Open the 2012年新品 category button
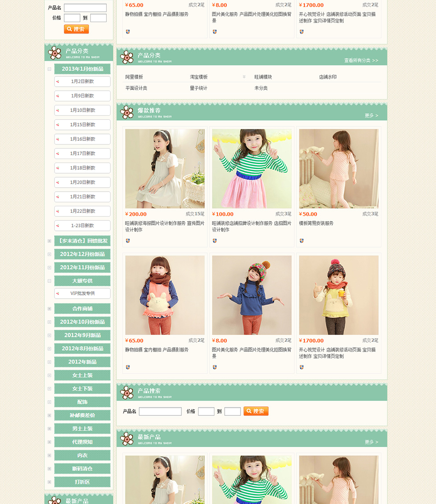 click(x=82, y=362)
